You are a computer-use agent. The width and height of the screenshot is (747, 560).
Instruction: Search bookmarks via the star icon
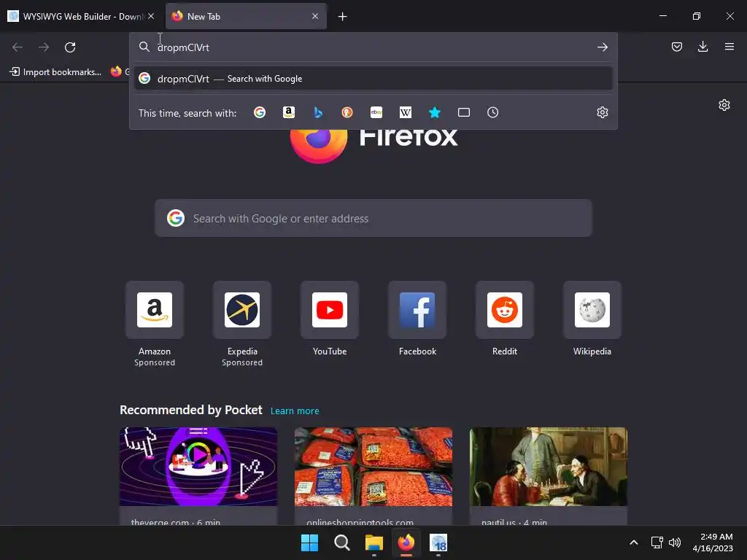435,112
